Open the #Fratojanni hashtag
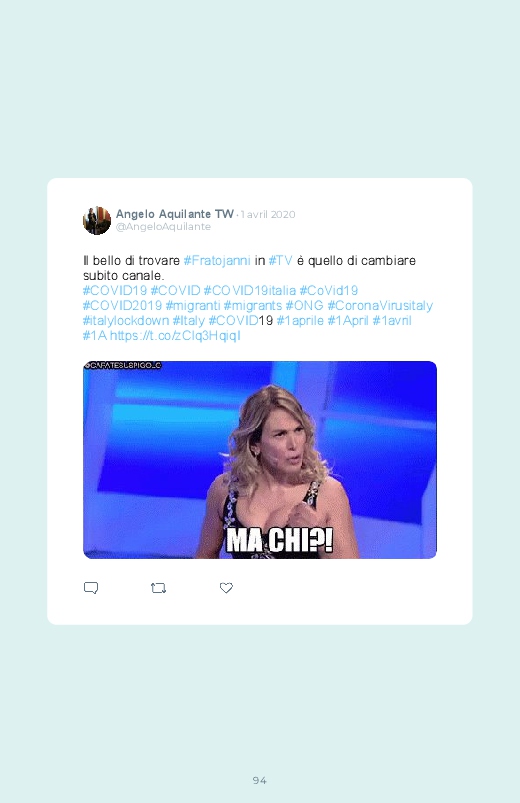This screenshot has height=803, width=520. coord(217,261)
